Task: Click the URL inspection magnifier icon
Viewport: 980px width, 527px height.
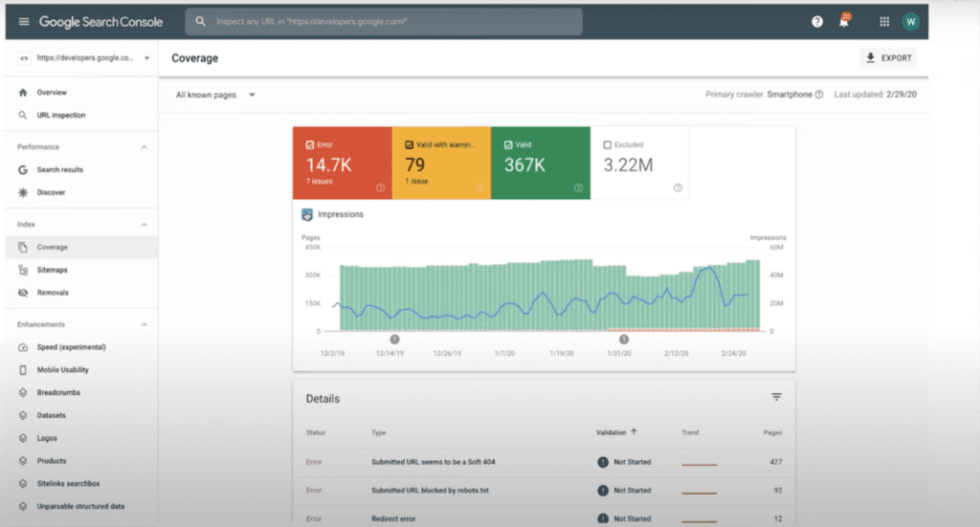Action: point(23,116)
